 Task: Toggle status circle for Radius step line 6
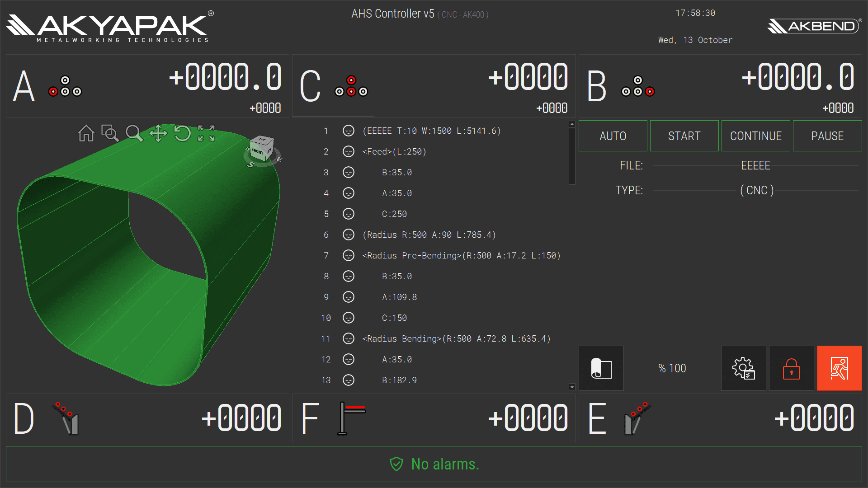coord(348,235)
